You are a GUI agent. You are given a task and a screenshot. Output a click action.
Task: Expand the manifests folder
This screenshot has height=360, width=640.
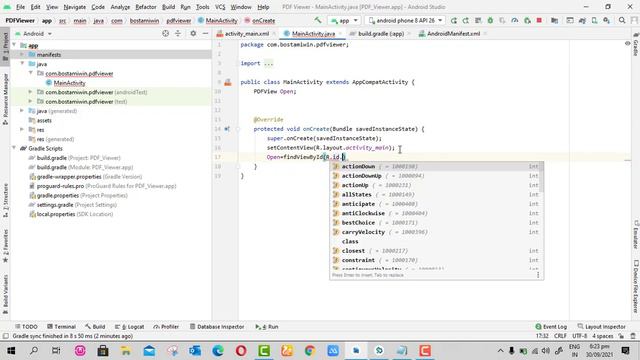(22, 55)
